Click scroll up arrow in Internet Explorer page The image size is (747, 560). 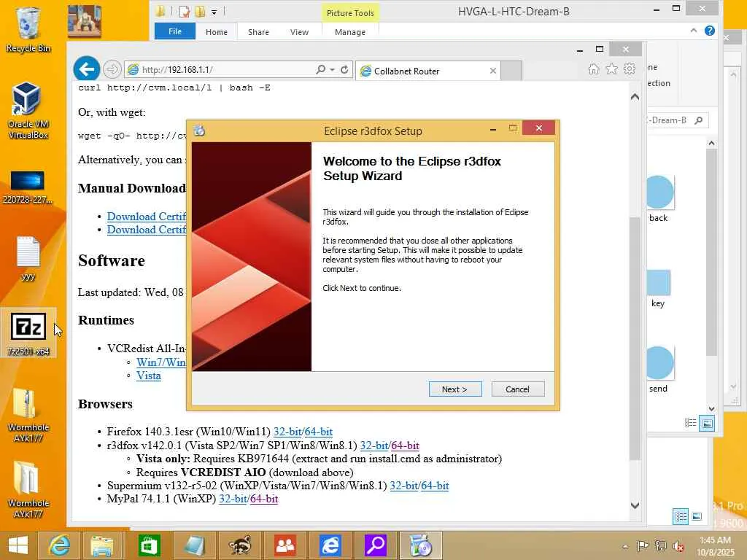(x=635, y=97)
